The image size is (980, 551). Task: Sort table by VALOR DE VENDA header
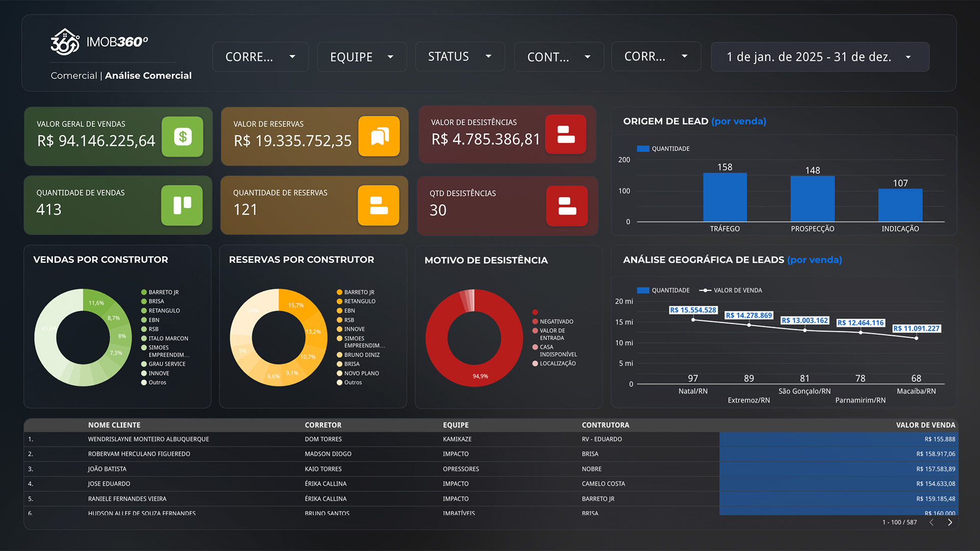tap(925, 425)
